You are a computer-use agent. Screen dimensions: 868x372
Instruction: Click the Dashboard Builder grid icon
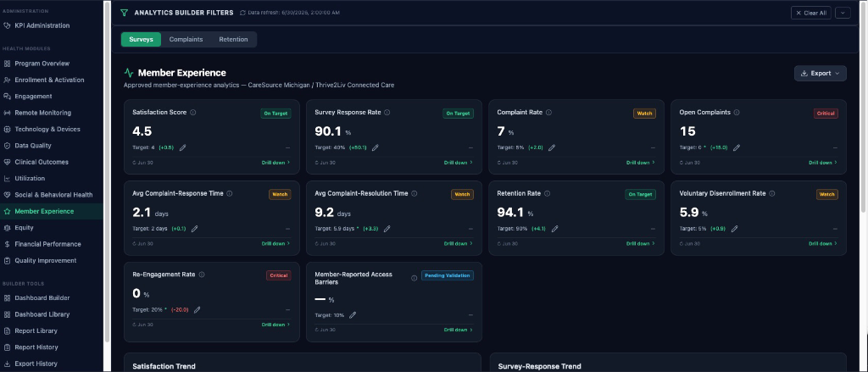7,297
